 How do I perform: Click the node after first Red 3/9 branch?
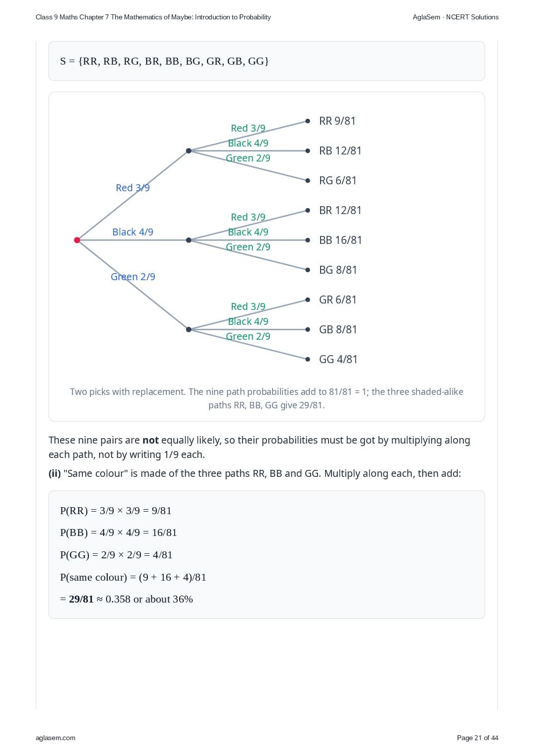click(189, 151)
